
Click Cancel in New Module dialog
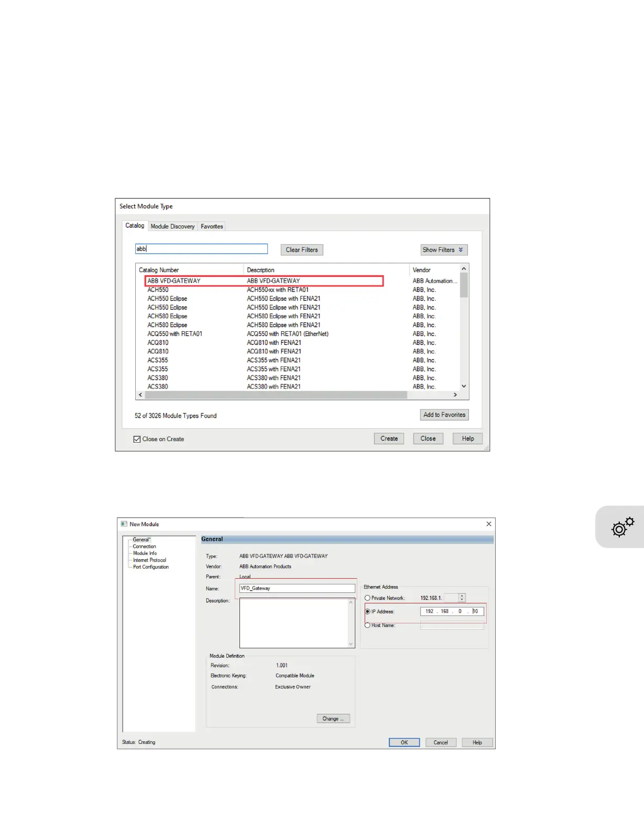coord(441,742)
